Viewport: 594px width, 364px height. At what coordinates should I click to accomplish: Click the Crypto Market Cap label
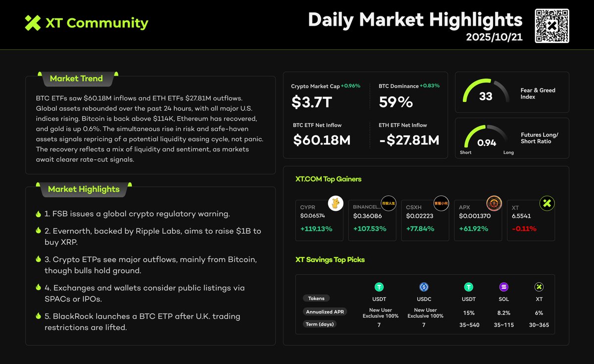tap(315, 86)
